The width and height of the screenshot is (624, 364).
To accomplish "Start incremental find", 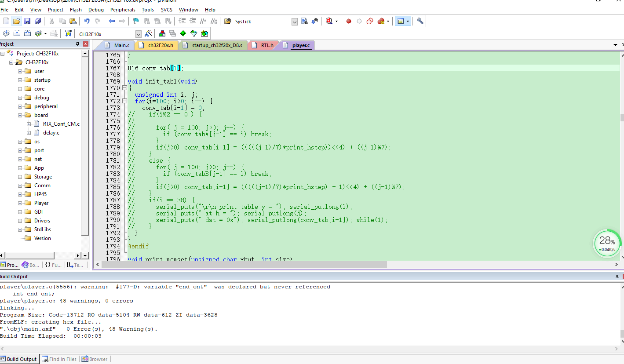I will [x=315, y=21].
